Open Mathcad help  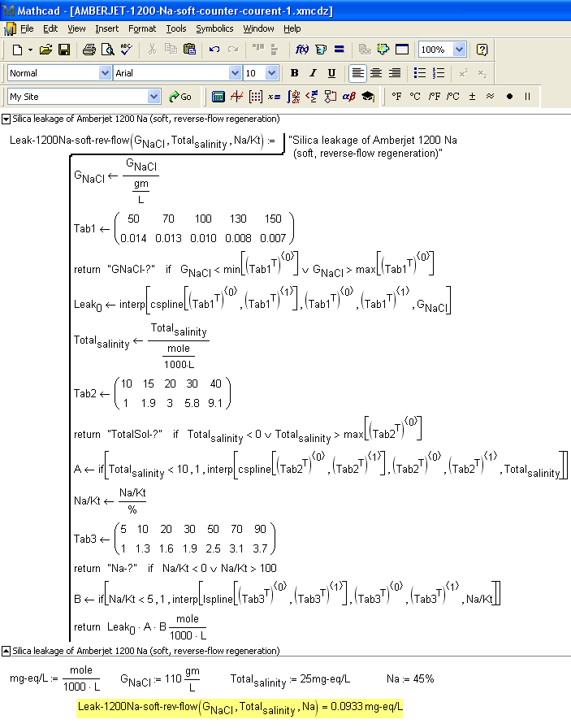pos(482,50)
